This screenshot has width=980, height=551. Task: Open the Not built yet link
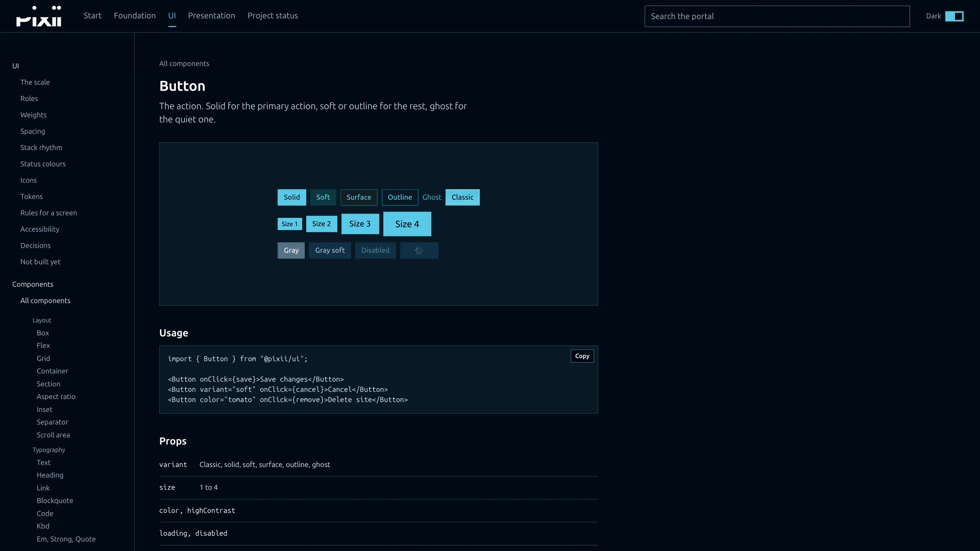click(x=40, y=262)
